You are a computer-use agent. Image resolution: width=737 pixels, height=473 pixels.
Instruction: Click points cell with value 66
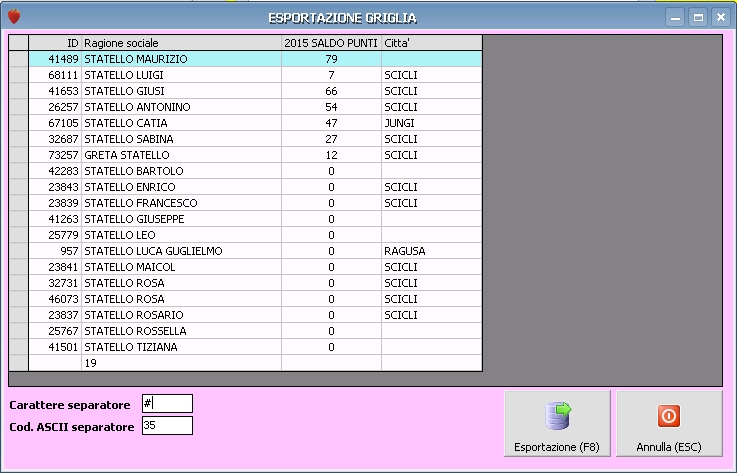(x=331, y=91)
